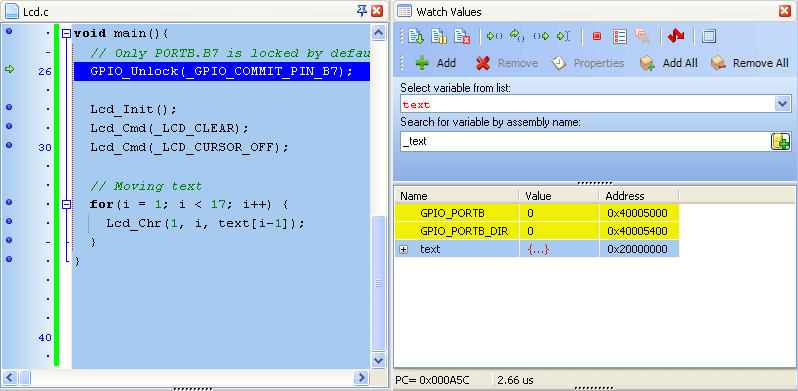Click the Run/Pause Debugger document icon
798x391 pixels.
(439, 36)
